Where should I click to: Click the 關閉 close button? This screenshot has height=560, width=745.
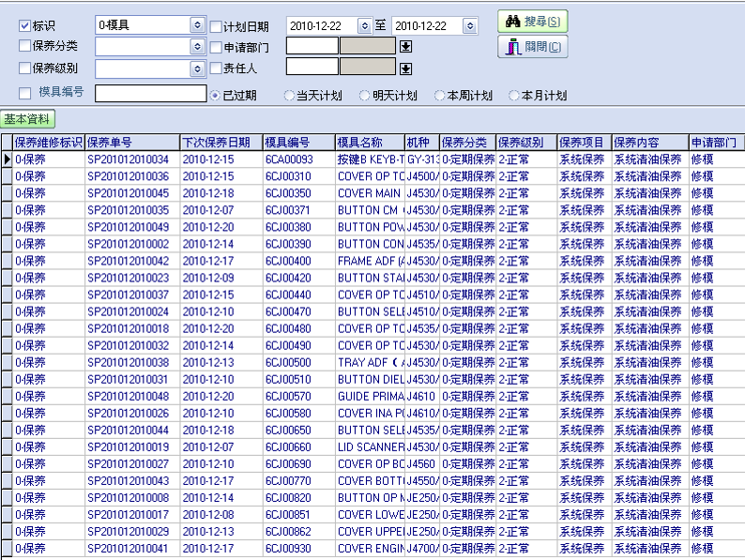[x=532, y=47]
